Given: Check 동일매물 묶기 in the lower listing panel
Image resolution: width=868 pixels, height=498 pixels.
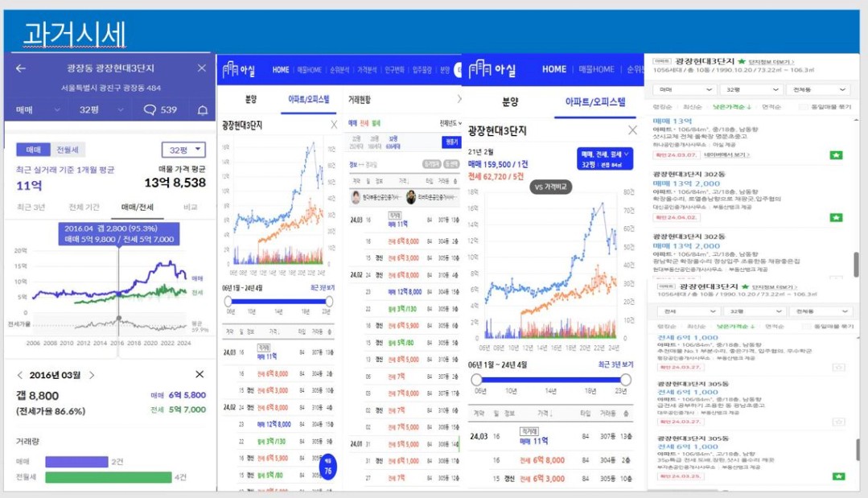Looking at the screenshot, I should tap(806, 327).
